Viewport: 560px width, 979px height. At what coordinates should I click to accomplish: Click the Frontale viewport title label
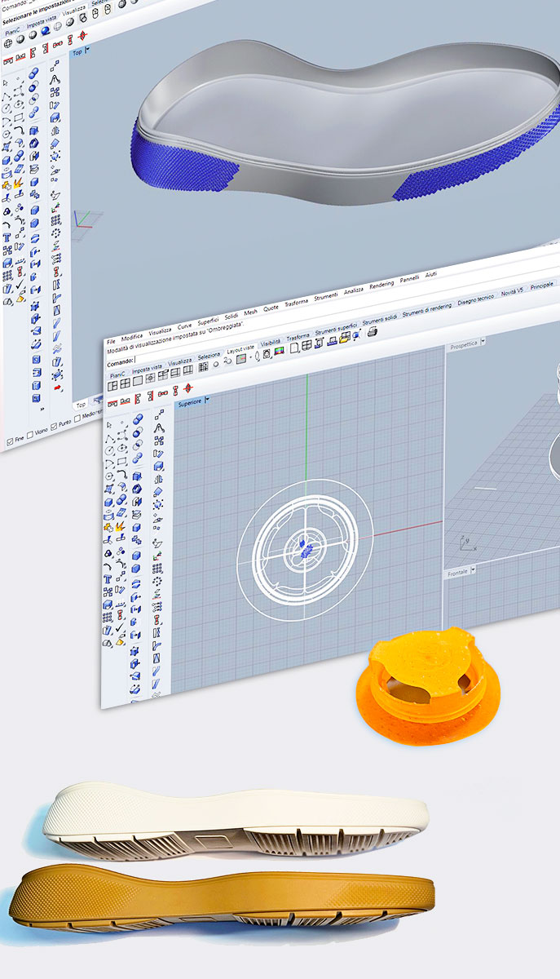click(458, 574)
